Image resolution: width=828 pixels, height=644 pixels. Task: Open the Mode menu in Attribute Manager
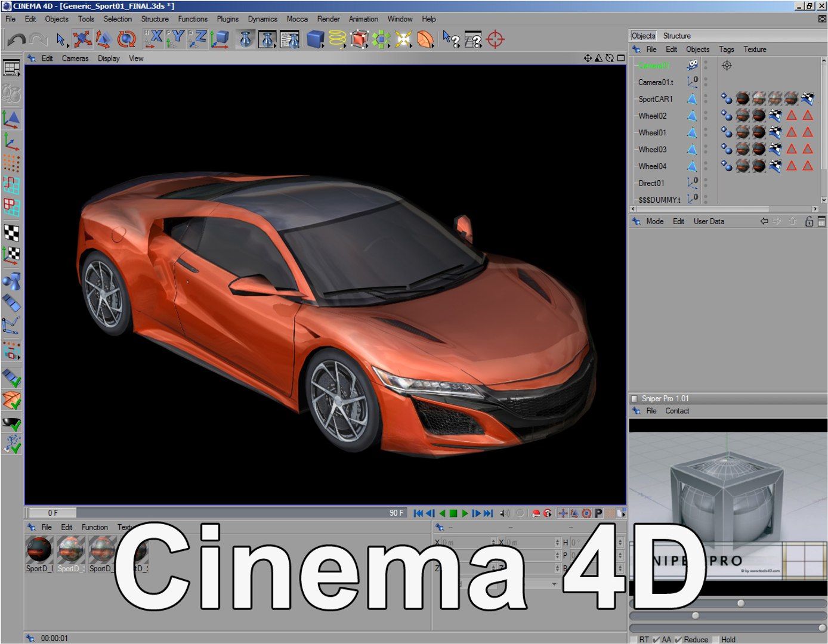point(654,221)
